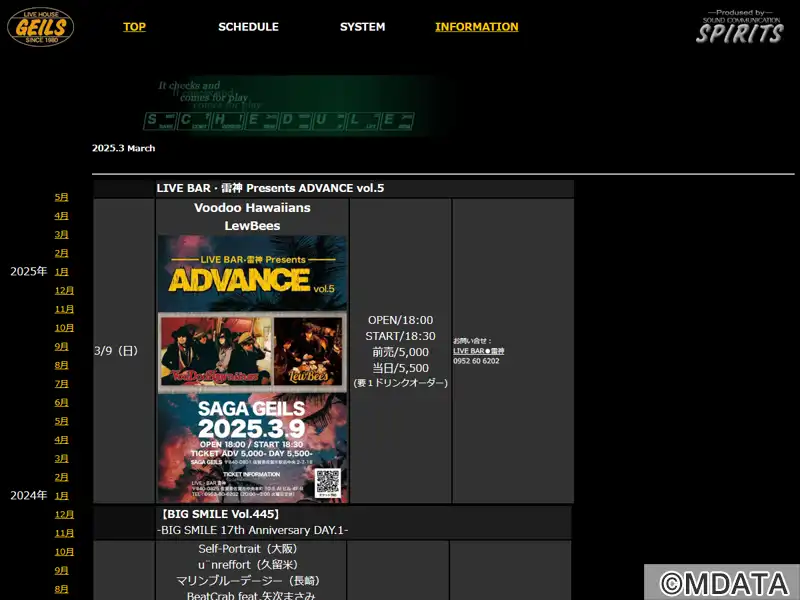Open the 2024 10月 schedule link
Screen dimensions: 800x600
pyautogui.click(x=64, y=328)
